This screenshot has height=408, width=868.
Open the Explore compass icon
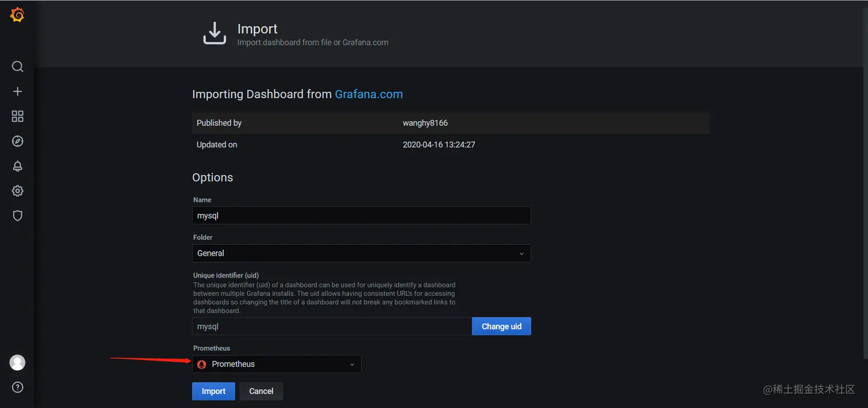17,141
